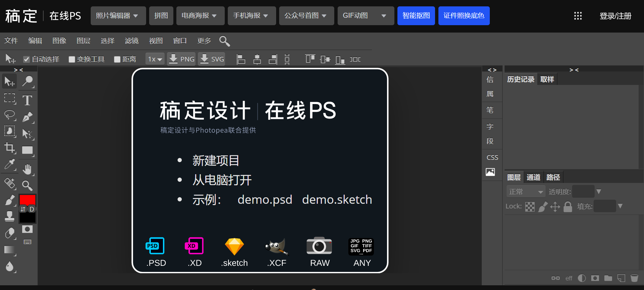Screen dimensions: 644x290
Task: Select the Eyedropper tool
Action: click(x=9, y=164)
